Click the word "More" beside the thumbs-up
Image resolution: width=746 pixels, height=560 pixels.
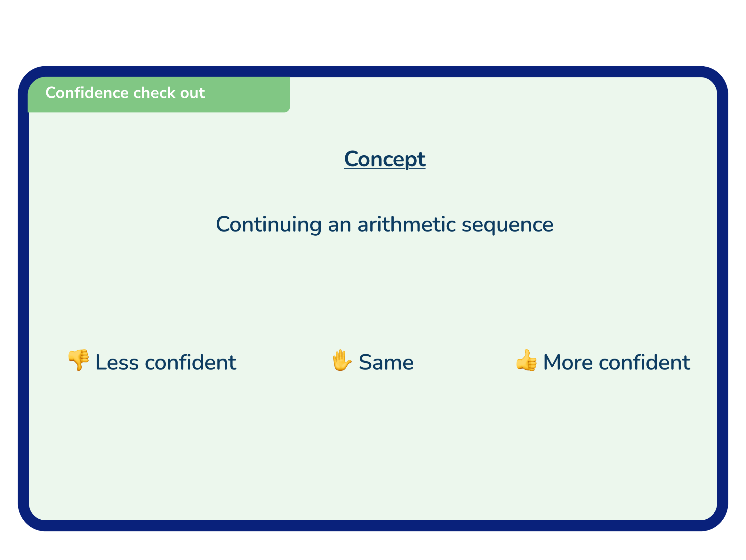coord(568,363)
